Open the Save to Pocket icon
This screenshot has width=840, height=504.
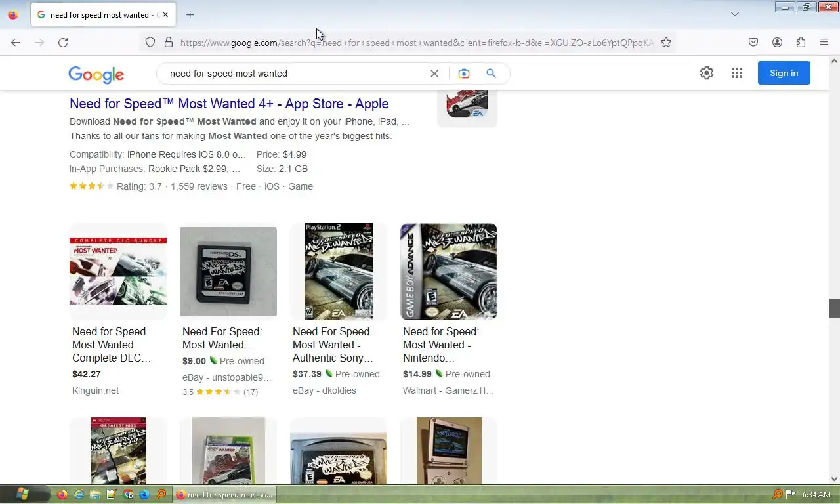click(753, 42)
